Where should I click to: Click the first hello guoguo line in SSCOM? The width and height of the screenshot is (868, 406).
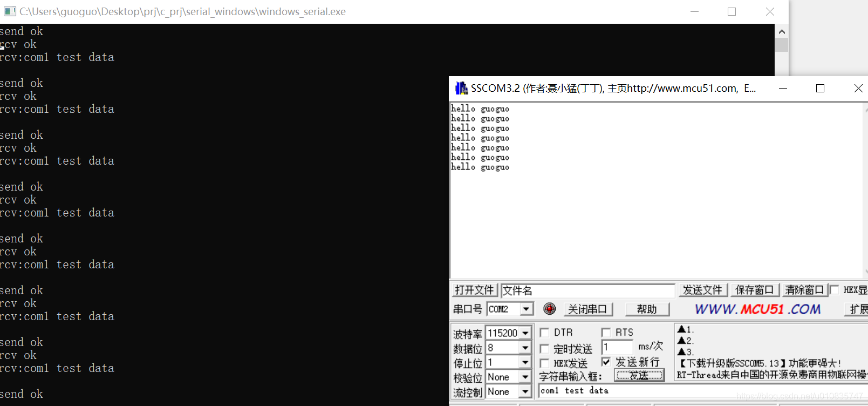click(x=480, y=109)
